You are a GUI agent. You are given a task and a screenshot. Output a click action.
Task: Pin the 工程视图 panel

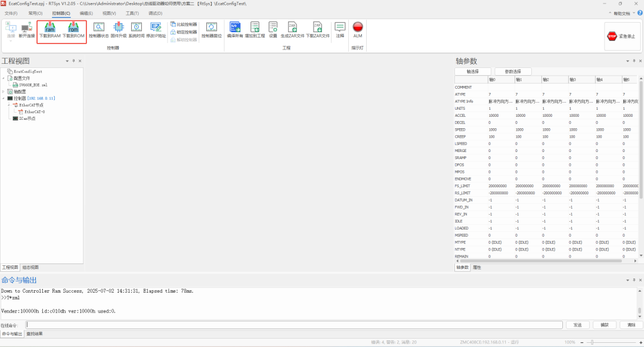point(73,61)
